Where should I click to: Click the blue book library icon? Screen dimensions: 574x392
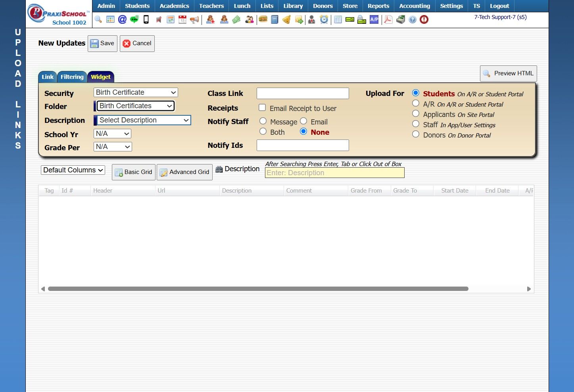point(275,19)
